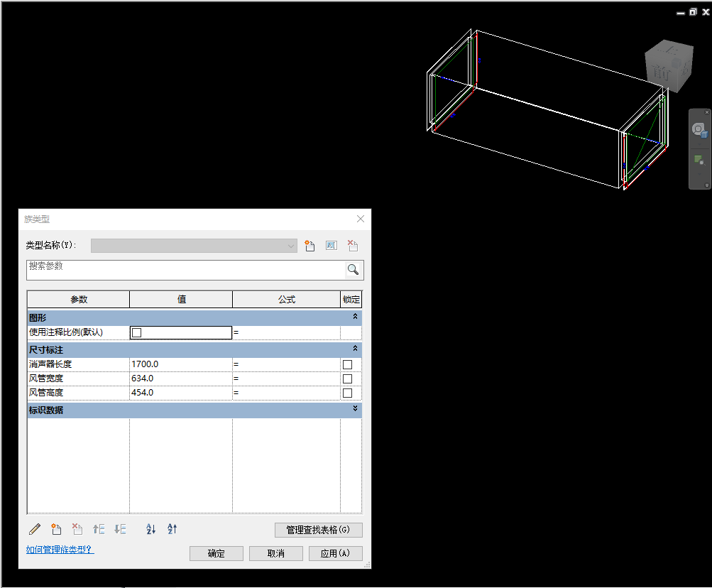Click the ViewCube in the 3D view
The image size is (712, 588).
pos(665,67)
